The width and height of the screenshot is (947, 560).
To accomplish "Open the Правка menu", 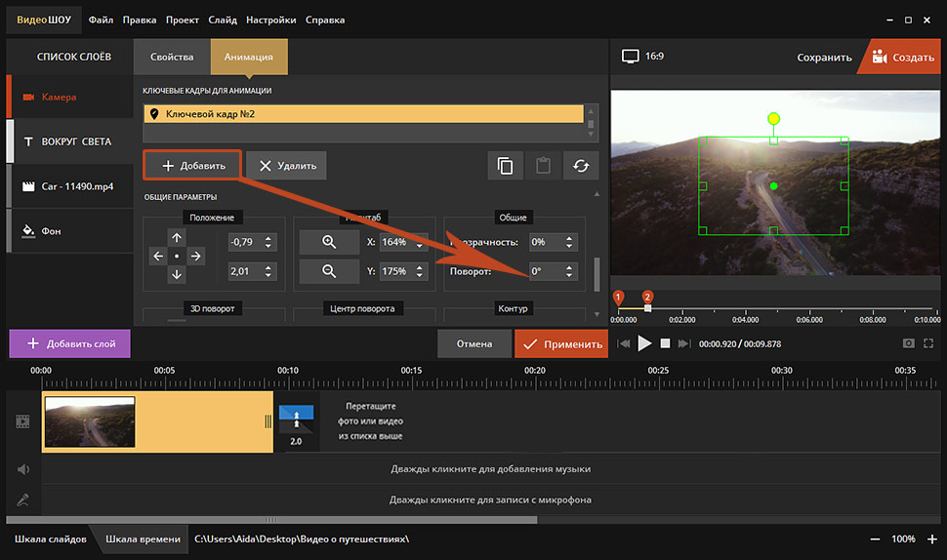I will pos(140,20).
